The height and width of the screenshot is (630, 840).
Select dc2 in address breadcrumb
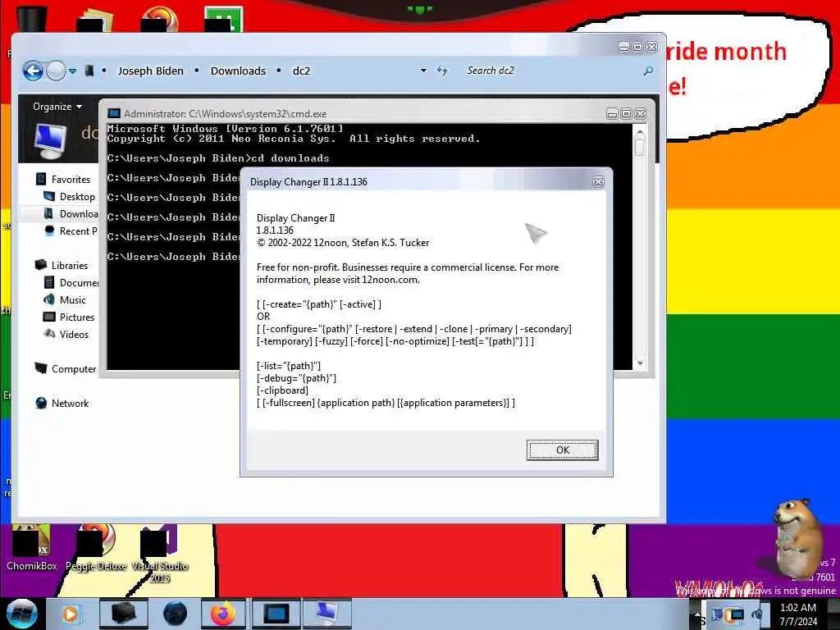pyautogui.click(x=301, y=71)
